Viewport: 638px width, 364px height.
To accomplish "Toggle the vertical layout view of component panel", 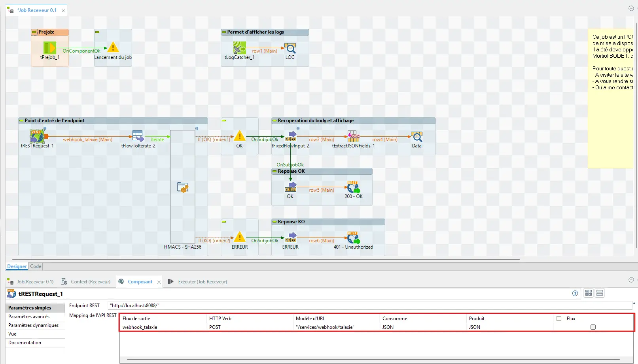I will coord(600,293).
